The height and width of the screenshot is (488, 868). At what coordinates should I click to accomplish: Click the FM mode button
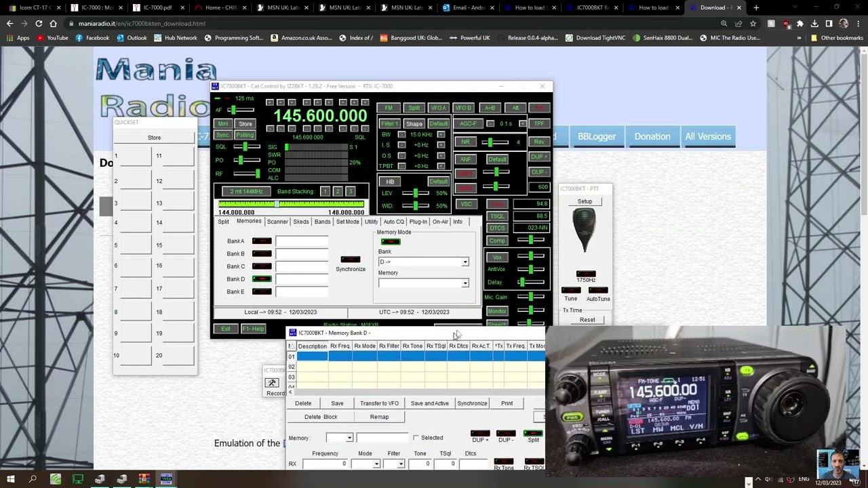coord(389,108)
